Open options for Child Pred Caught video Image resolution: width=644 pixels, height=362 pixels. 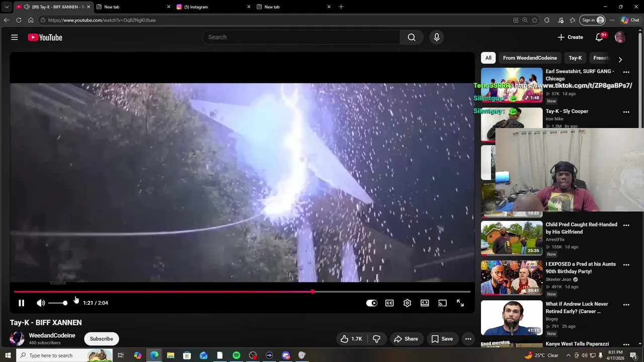626,225
